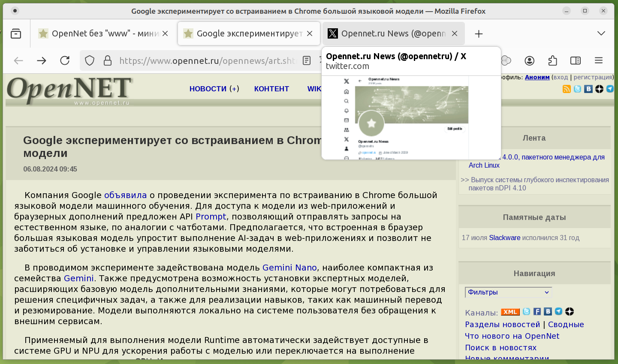Click the 'регистрация' sign-up link

pos(593,77)
